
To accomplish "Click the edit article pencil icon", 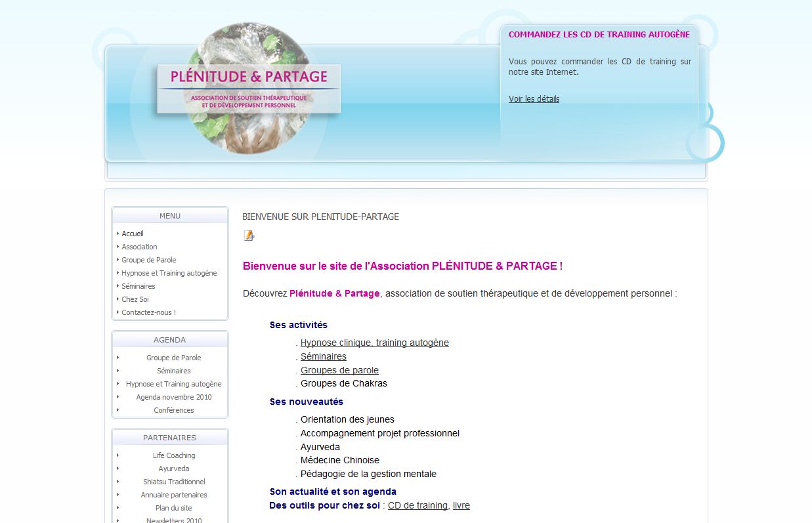I will 249,236.
